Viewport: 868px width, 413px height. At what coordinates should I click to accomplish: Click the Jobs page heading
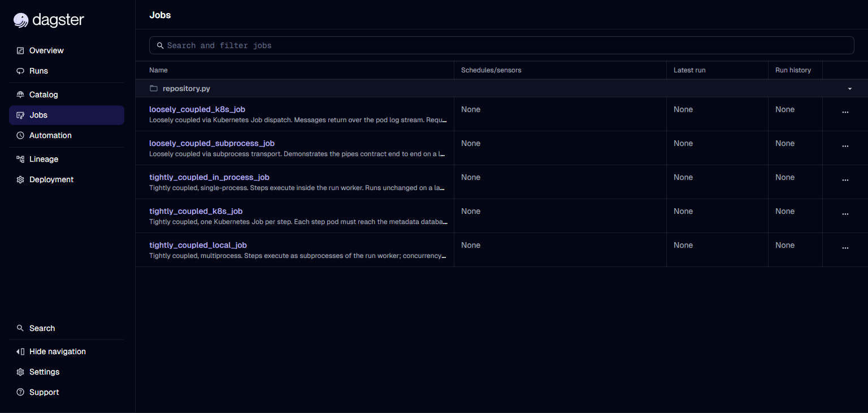[x=160, y=15]
